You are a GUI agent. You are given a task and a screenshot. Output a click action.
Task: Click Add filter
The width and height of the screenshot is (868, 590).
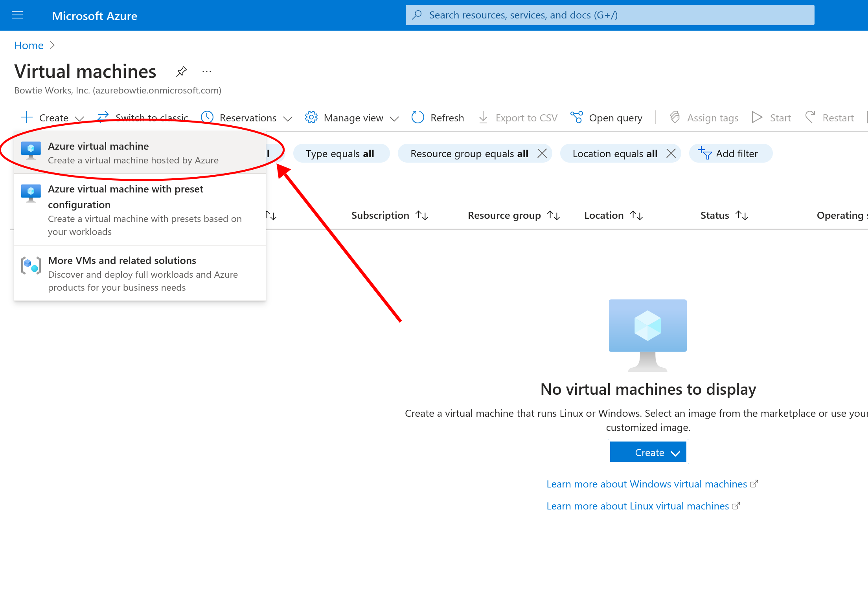[x=730, y=153]
